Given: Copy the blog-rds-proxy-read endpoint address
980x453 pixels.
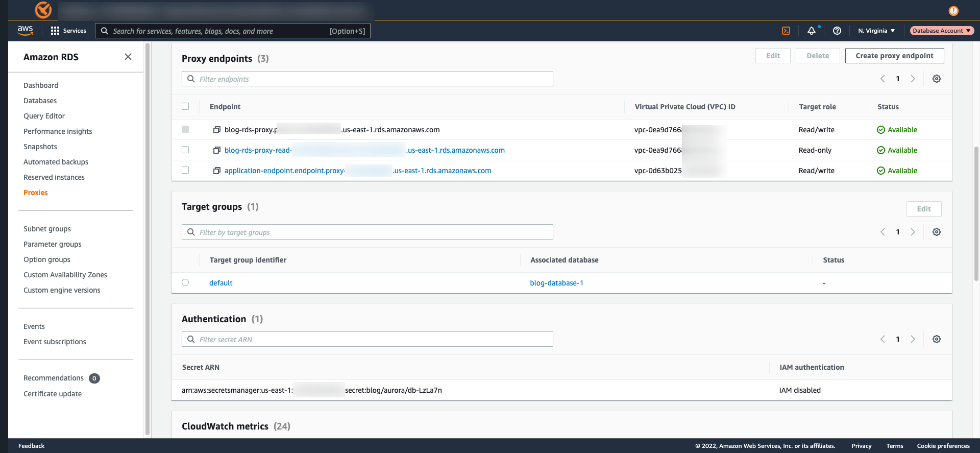Looking at the screenshot, I should [x=217, y=150].
